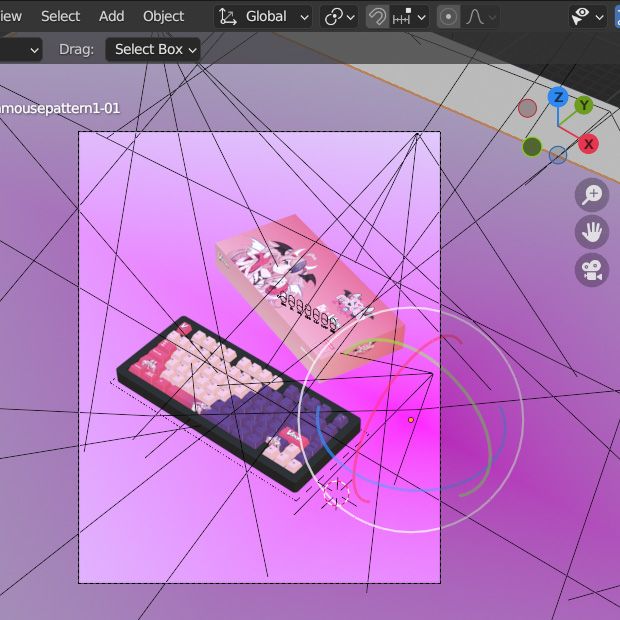
Task: Click the keyboard model in camera view
Action: tap(238, 404)
